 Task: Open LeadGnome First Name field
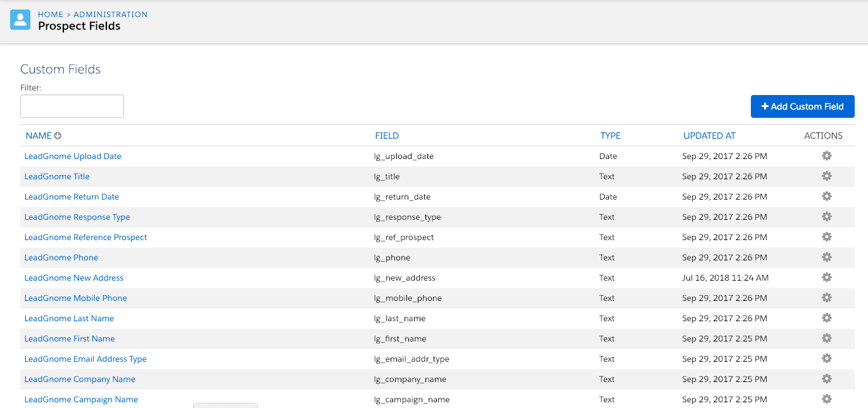click(x=70, y=338)
